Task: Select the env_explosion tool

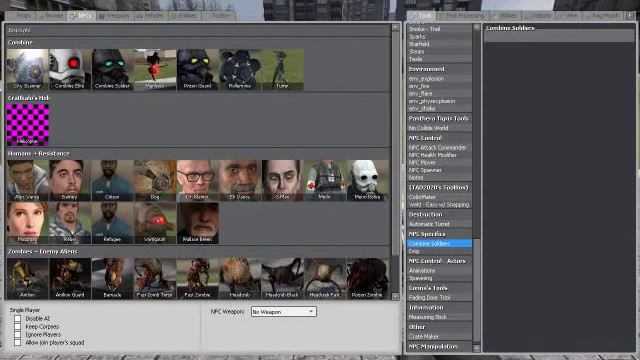Action: [x=439, y=78]
